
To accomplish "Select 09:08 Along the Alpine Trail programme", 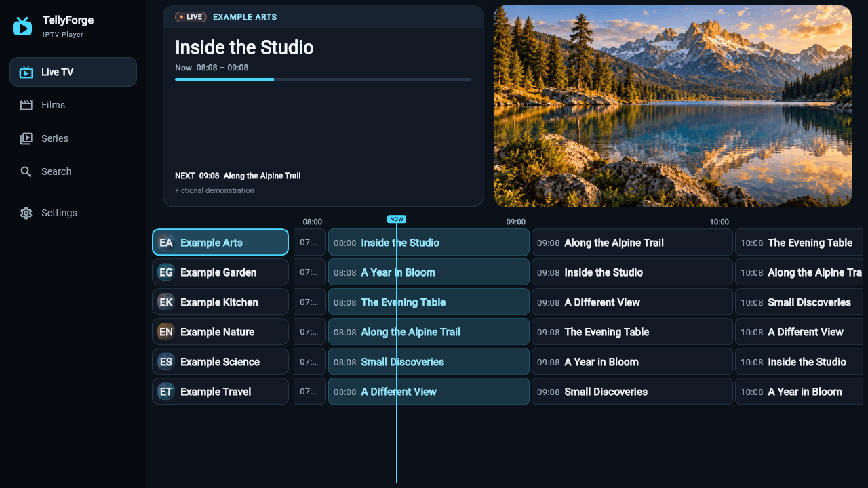I will tap(632, 243).
